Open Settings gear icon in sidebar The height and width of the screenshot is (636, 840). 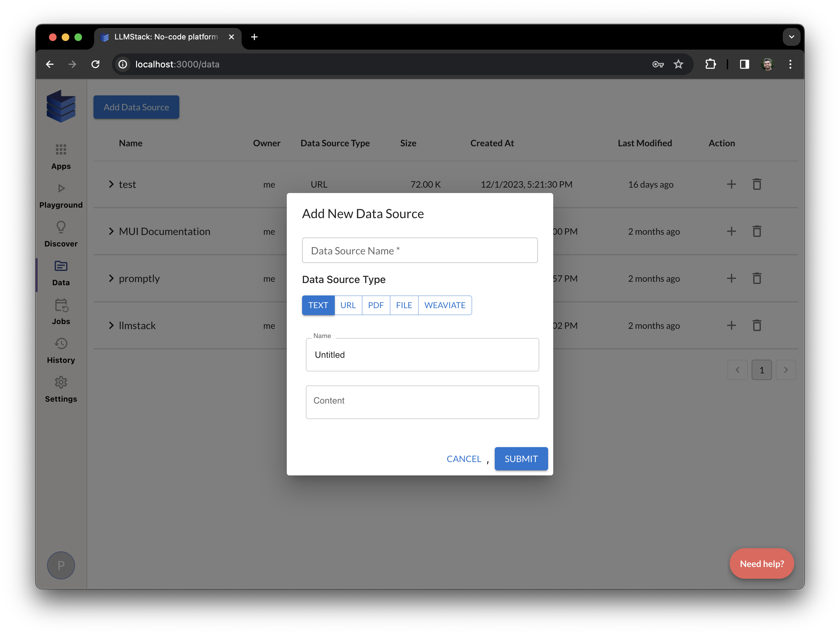(61, 382)
